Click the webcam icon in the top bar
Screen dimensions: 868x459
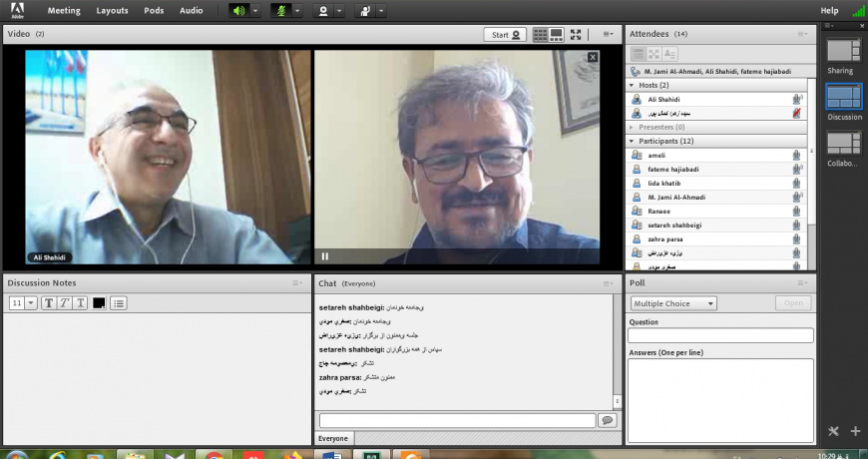[x=322, y=11]
